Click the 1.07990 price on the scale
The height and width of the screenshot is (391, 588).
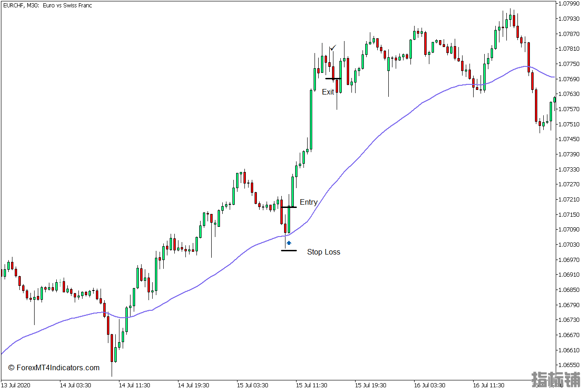568,4
